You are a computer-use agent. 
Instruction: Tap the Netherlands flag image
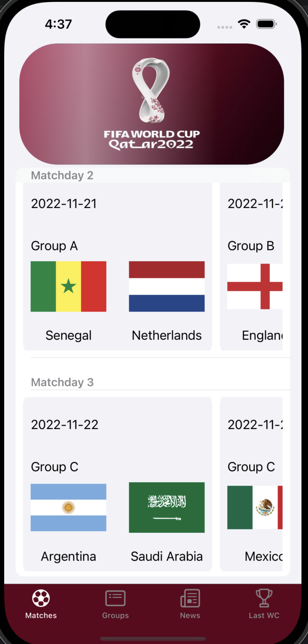point(167,286)
